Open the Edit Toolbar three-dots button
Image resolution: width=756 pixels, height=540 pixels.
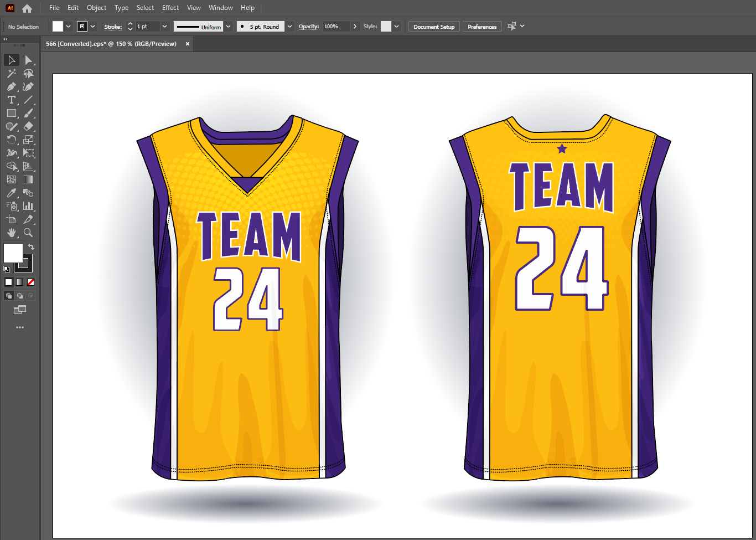20,327
